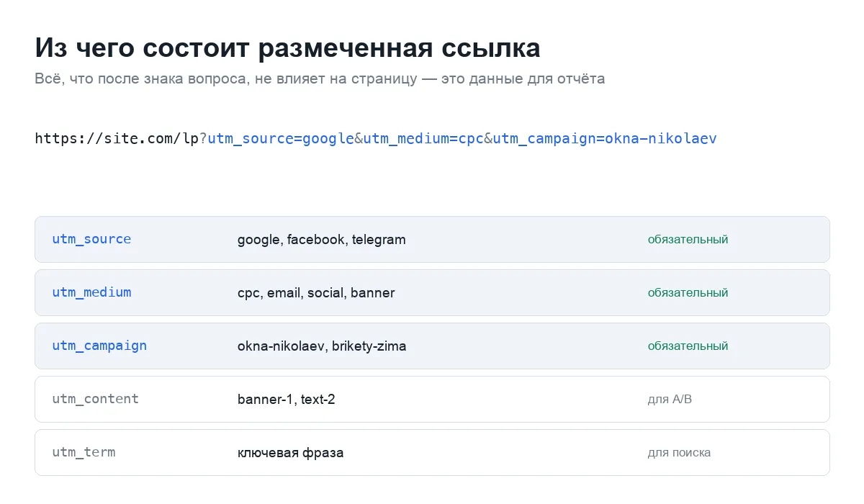
Task: Click the "ключевая фраза" cell
Action: [x=291, y=453]
